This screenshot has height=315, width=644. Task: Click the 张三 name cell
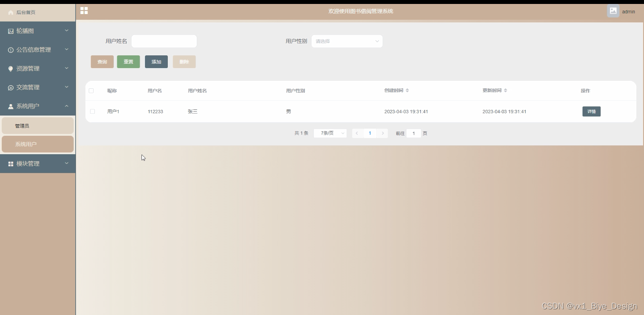[193, 112]
